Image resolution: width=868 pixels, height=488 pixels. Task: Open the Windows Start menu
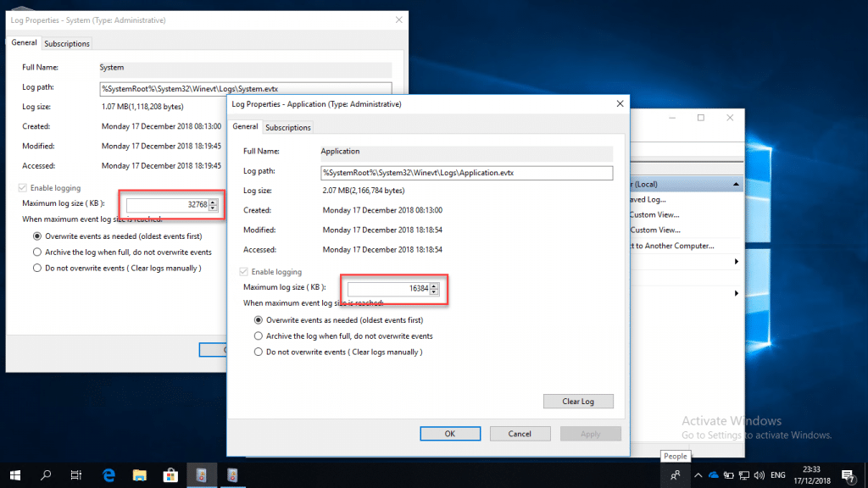[x=15, y=474]
